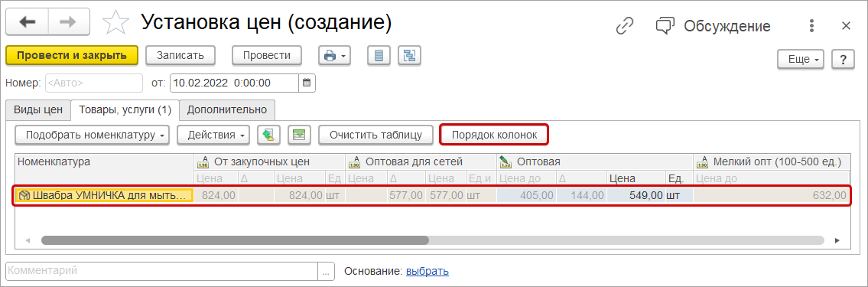The width and height of the screenshot is (868, 287).
Task: Switch to Виды цен tab
Action: point(38,109)
